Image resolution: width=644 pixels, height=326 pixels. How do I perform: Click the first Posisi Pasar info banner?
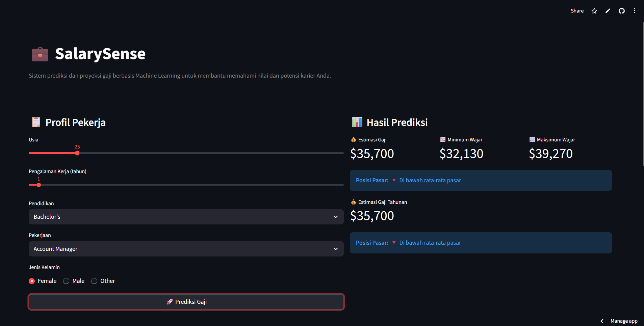coord(481,180)
